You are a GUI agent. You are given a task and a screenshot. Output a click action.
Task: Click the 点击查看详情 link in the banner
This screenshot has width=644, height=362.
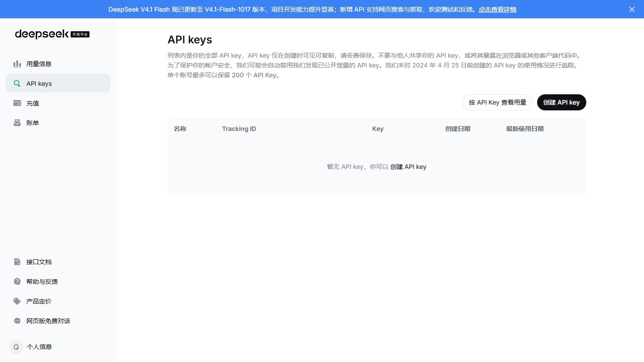pos(497,9)
